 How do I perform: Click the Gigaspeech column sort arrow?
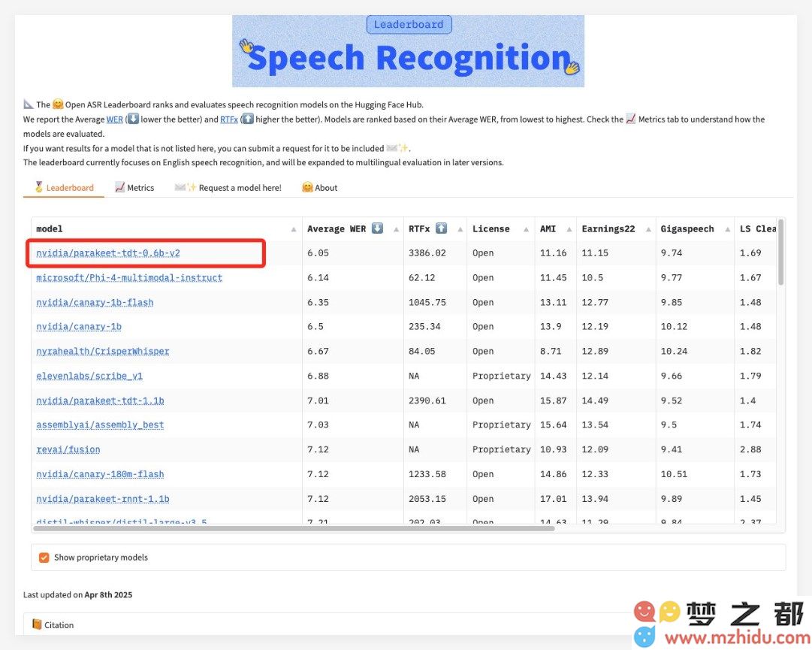728,229
